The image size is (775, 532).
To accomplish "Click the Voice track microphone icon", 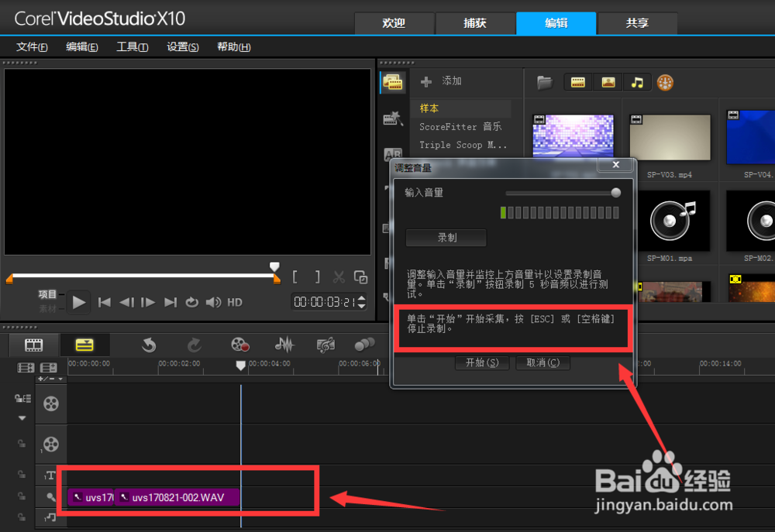I will 51,497.
